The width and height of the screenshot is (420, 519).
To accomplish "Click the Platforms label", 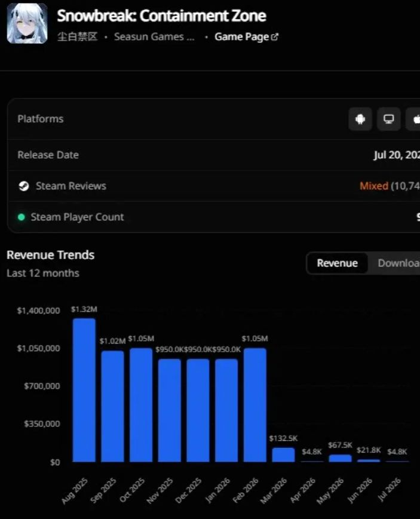I will [41, 119].
